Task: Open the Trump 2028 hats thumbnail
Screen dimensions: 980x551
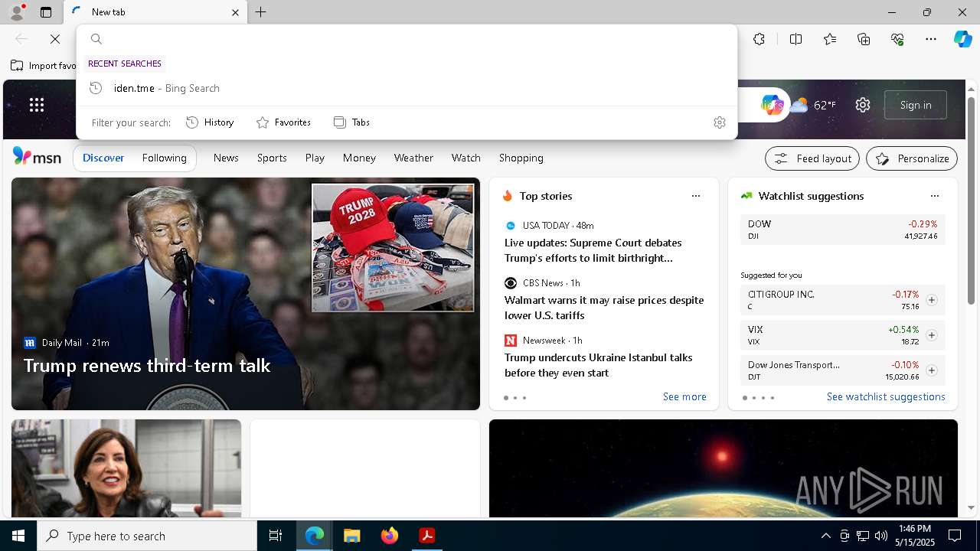Action: point(393,247)
